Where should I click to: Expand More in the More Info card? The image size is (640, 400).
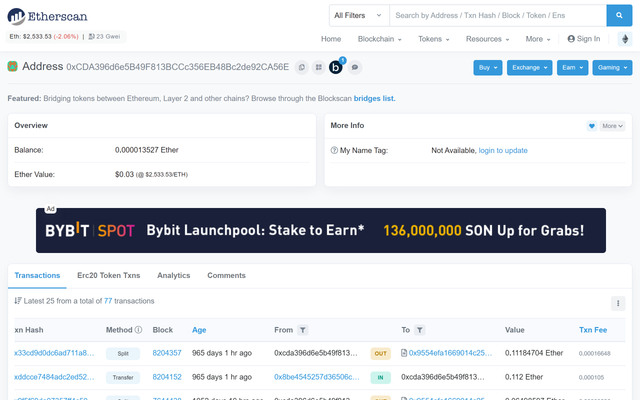(x=612, y=126)
